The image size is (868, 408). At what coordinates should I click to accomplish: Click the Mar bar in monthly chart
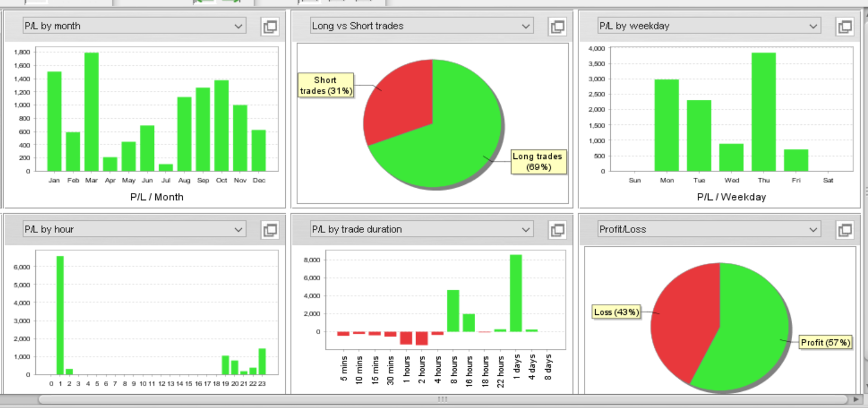[91, 112]
